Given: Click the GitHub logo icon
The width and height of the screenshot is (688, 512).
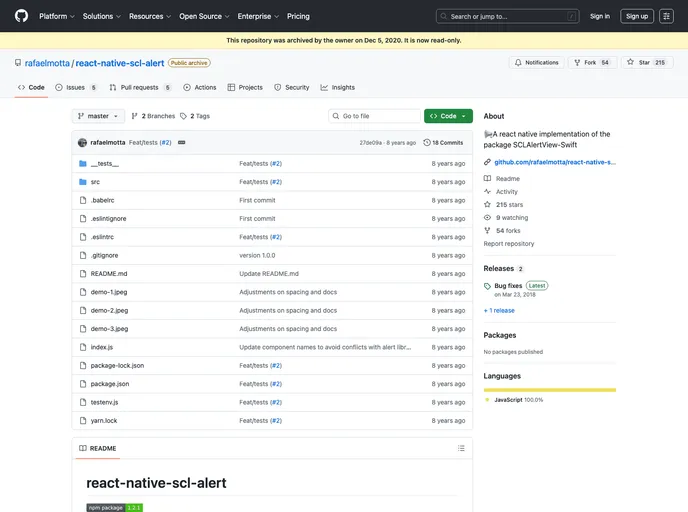Looking at the screenshot, I should 21,16.
